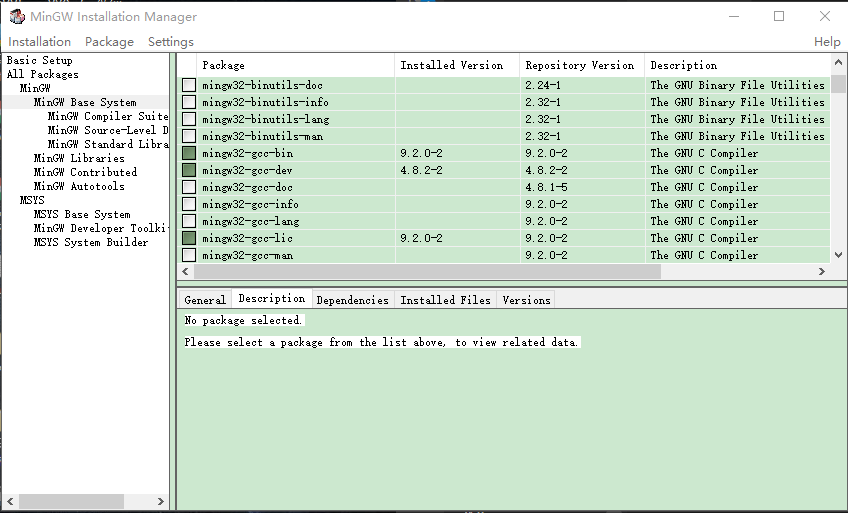Select MinGW Source-Level D... node

108,130
